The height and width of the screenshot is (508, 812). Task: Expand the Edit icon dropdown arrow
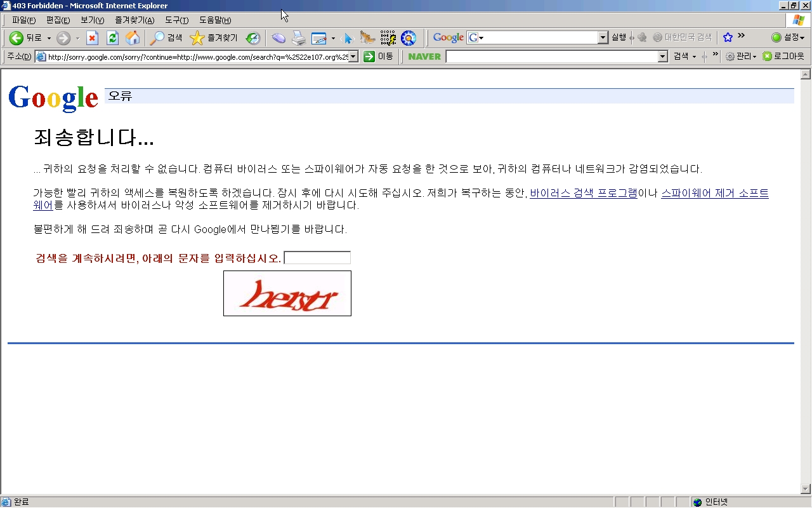tap(333, 38)
